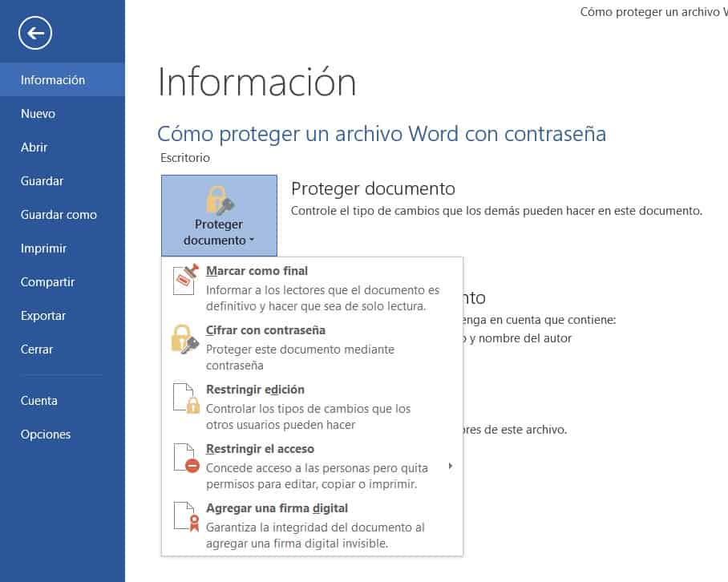
Task: Choose Exportar in the sidebar
Action: click(43, 316)
